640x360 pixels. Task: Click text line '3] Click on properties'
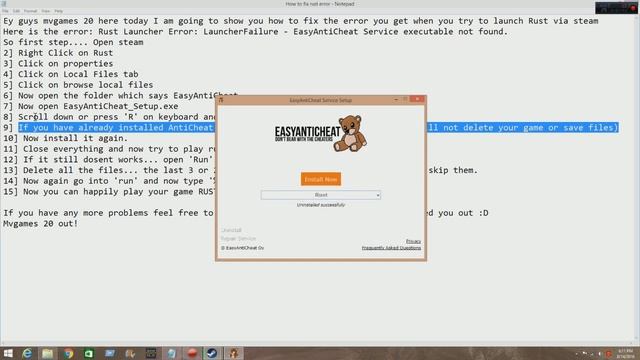58,64
